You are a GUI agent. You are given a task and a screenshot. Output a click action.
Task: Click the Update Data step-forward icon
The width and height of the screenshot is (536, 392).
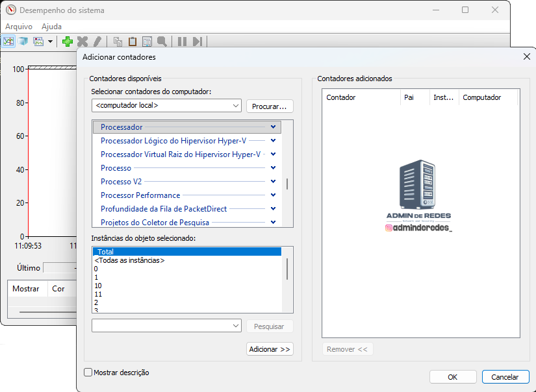tap(198, 42)
